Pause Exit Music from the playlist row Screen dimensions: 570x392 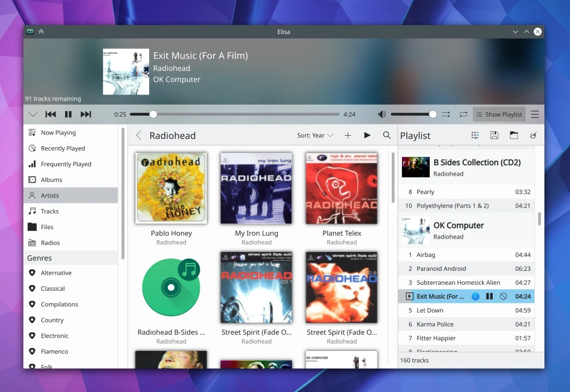[489, 296]
